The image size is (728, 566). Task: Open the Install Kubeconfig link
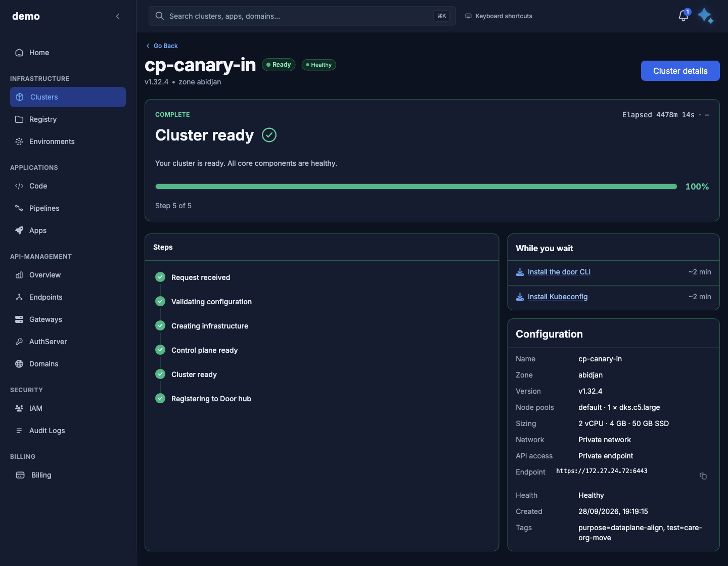[x=558, y=297]
